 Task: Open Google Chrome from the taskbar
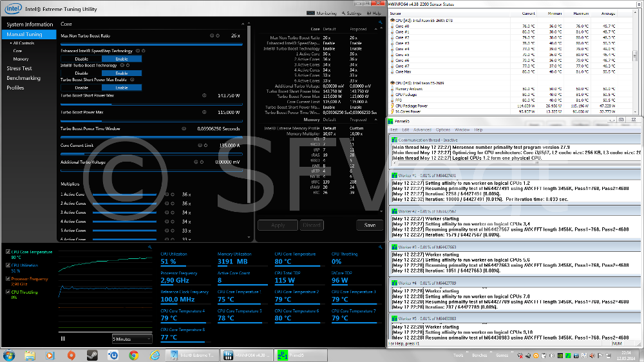click(x=133, y=355)
